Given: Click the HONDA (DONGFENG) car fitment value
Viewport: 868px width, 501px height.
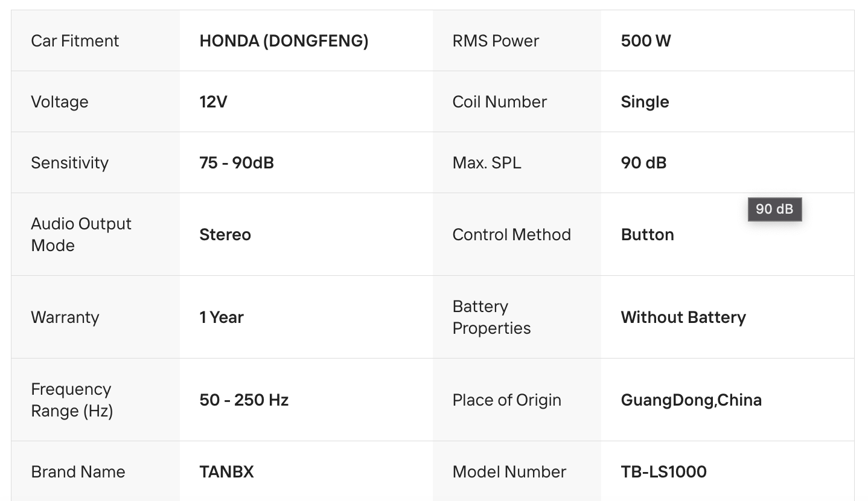Looking at the screenshot, I should click(x=284, y=41).
